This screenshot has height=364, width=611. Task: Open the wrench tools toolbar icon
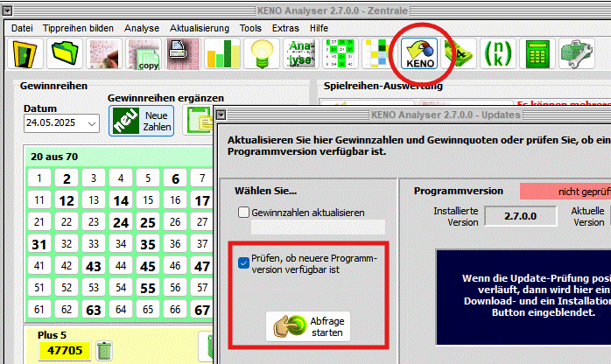[x=577, y=53]
